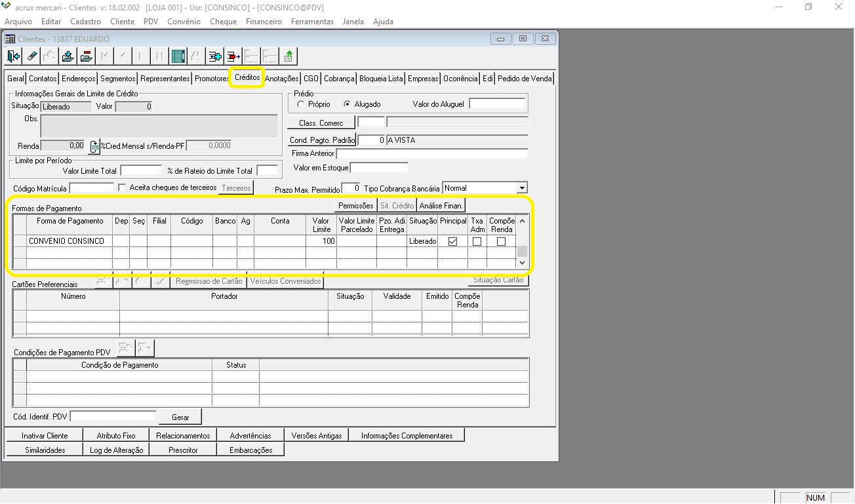Open the Arquivo menu
The height and width of the screenshot is (504, 855).
pyautogui.click(x=18, y=22)
